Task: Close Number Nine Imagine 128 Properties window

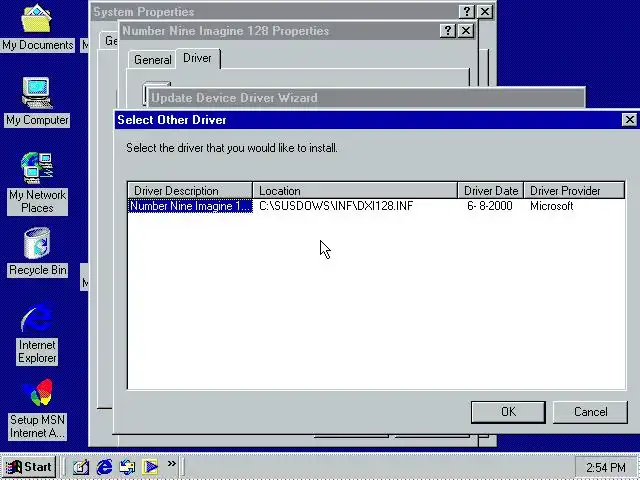Action: click(466, 31)
